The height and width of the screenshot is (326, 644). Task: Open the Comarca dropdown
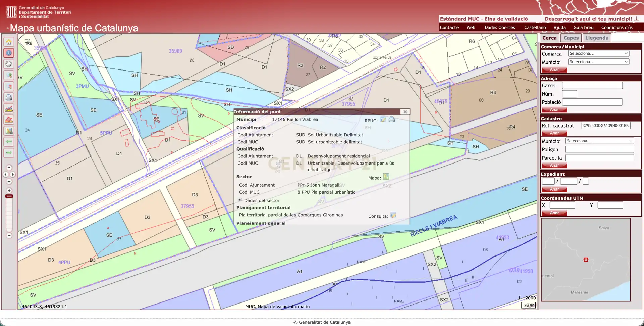point(599,53)
